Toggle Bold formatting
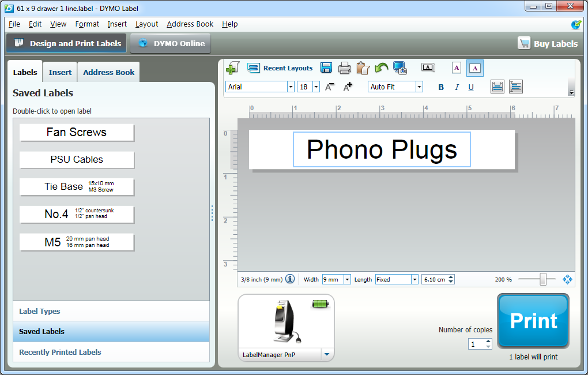This screenshot has width=588, height=375. point(441,87)
